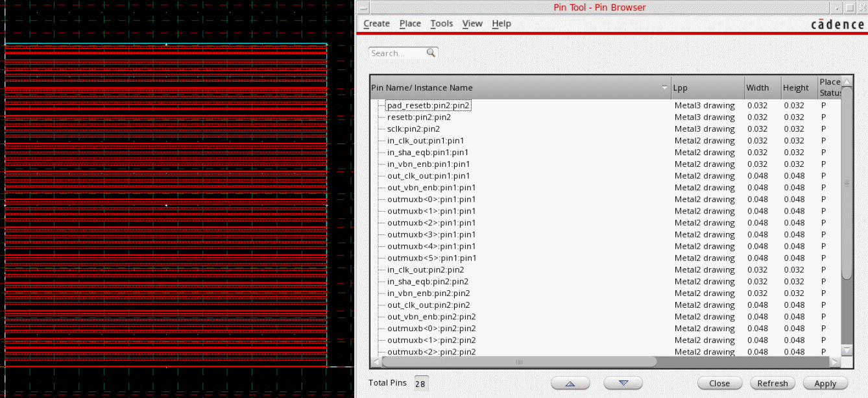Image resolution: width=868 pixels, height=398 pixels.
Task: Click the horizontal scrollbar right arrow
Action: click(x=835, y=362)
